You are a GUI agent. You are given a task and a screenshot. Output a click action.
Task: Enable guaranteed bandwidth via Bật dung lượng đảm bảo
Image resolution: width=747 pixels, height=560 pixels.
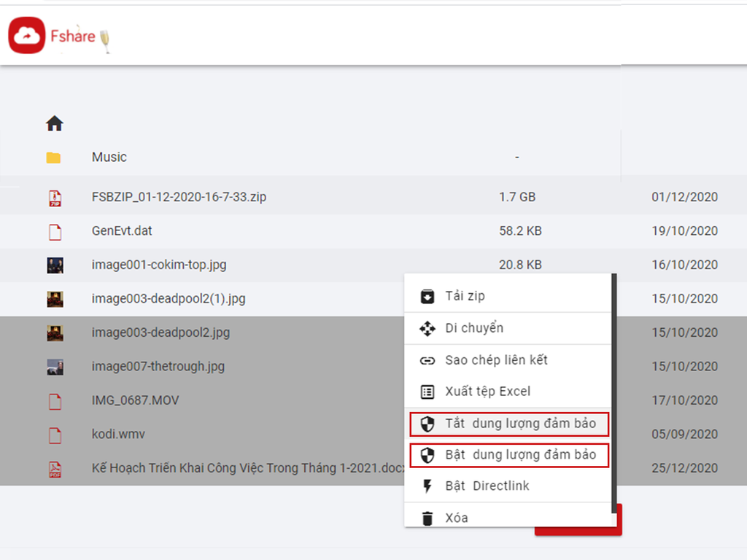tap(519, 455)
